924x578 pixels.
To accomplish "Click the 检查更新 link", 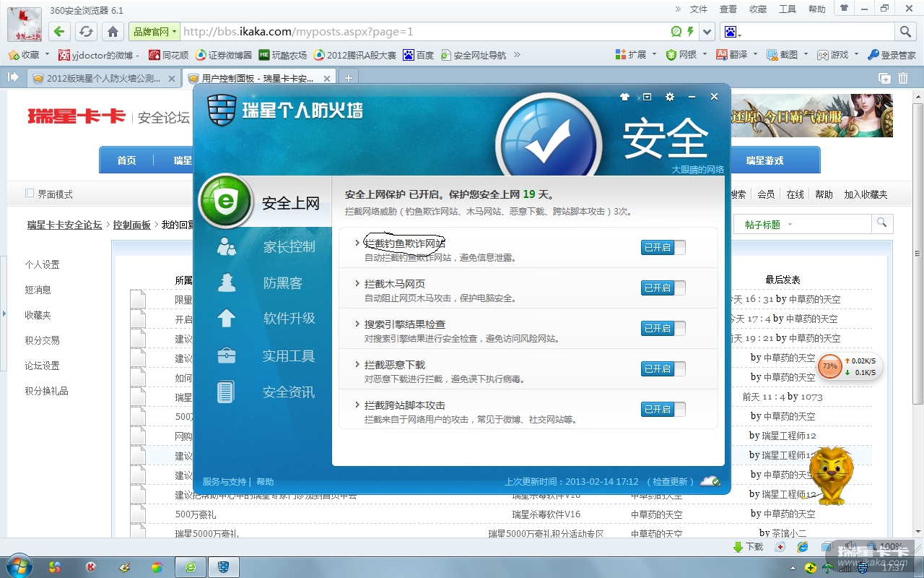I will 670,482.
